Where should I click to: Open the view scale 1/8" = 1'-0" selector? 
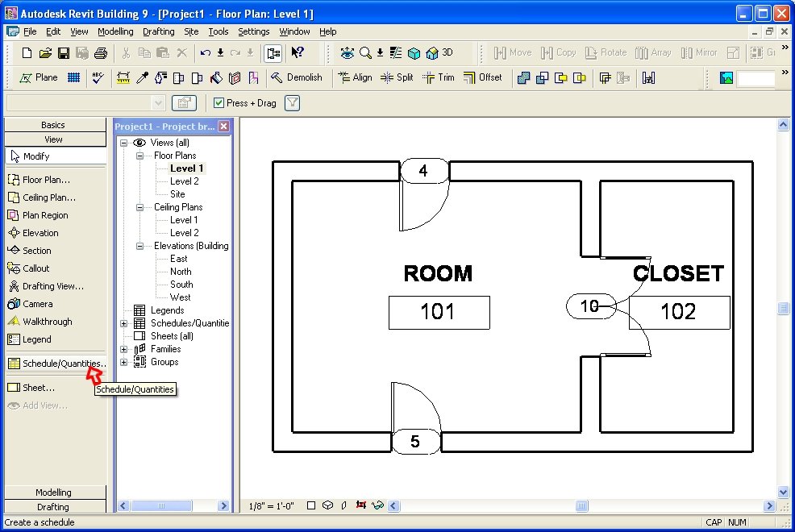[x=268, y=506]
